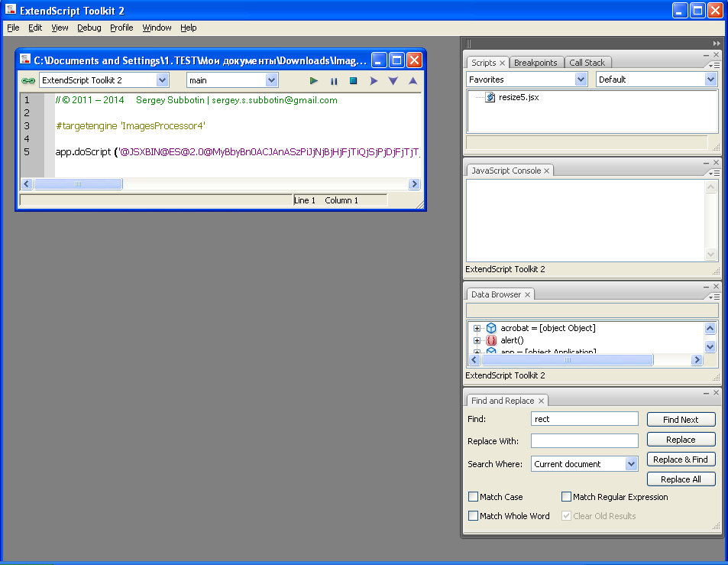This screenshot has width=728, height=565.
Task: Open the File menu
Action: 13,28
